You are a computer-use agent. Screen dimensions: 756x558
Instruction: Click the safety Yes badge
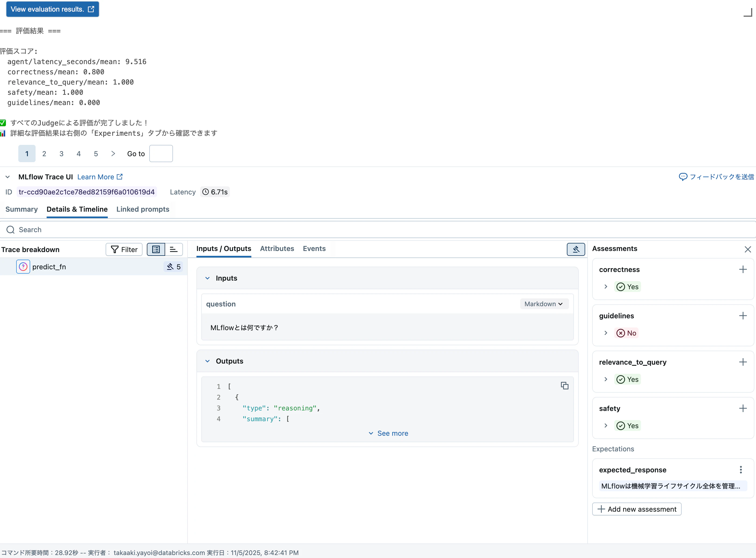(x=627, y=426)
